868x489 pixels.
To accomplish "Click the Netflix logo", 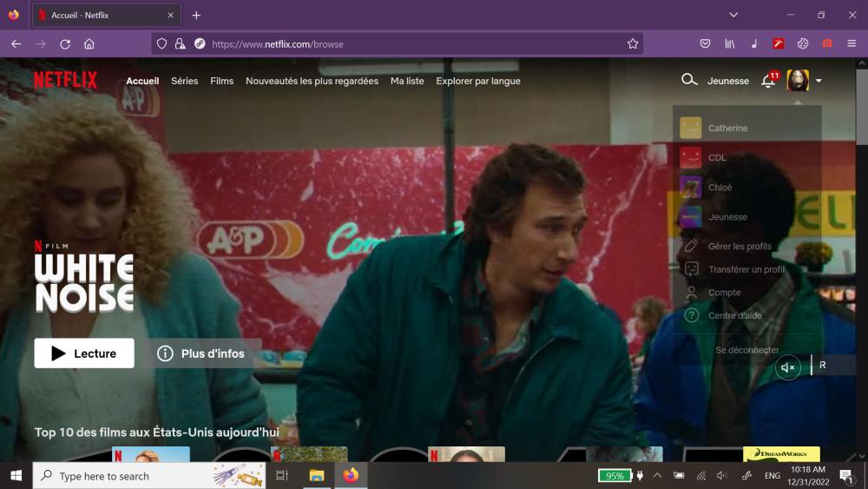I will tap(66, 81).
